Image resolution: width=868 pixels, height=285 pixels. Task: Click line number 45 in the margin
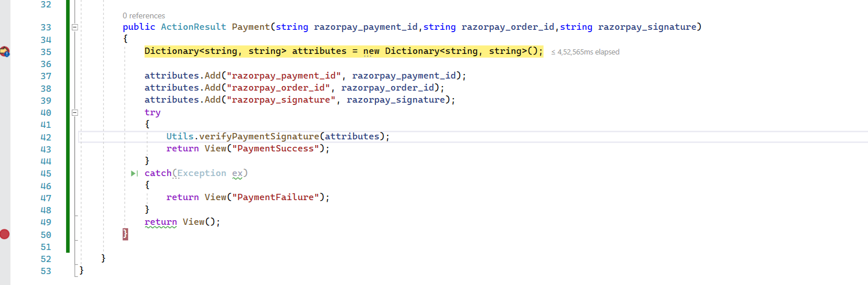click(46, 173)
